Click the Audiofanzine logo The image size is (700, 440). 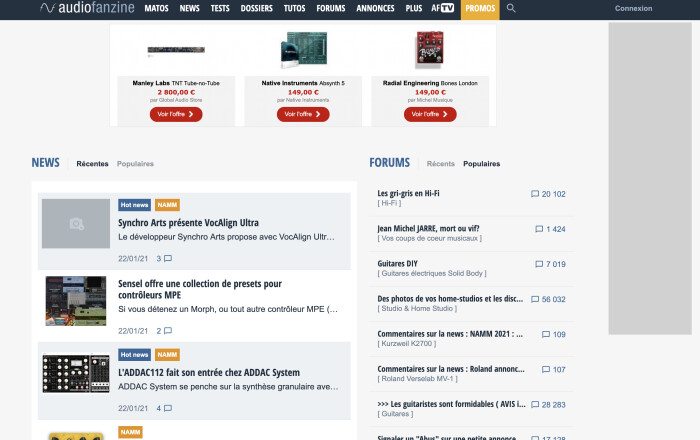(87, 8)
